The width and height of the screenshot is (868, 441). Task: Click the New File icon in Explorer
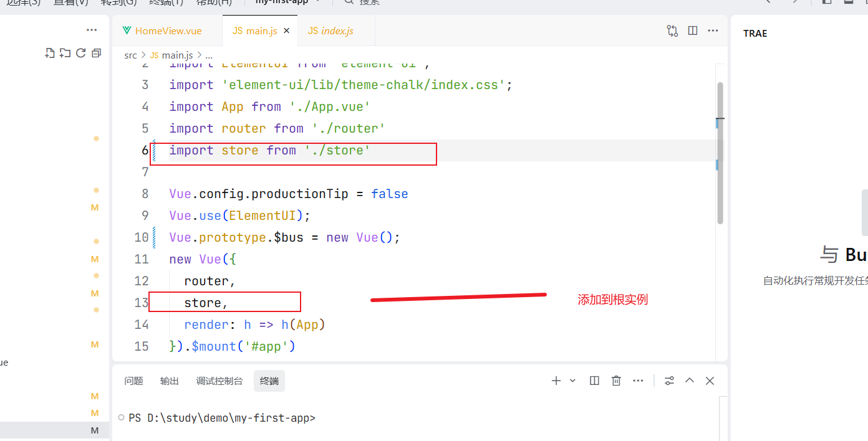point(50,53)
